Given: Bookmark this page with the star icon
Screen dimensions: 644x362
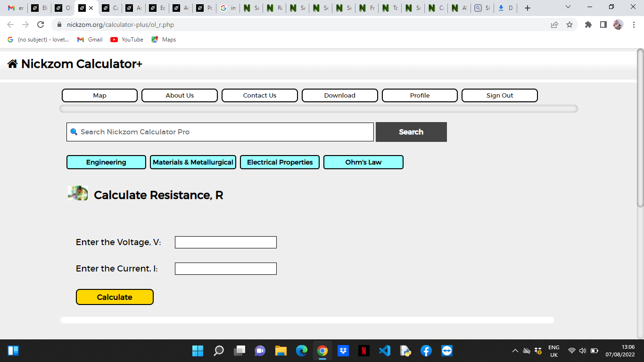Looking at the screenshot, I should (570, 25).
